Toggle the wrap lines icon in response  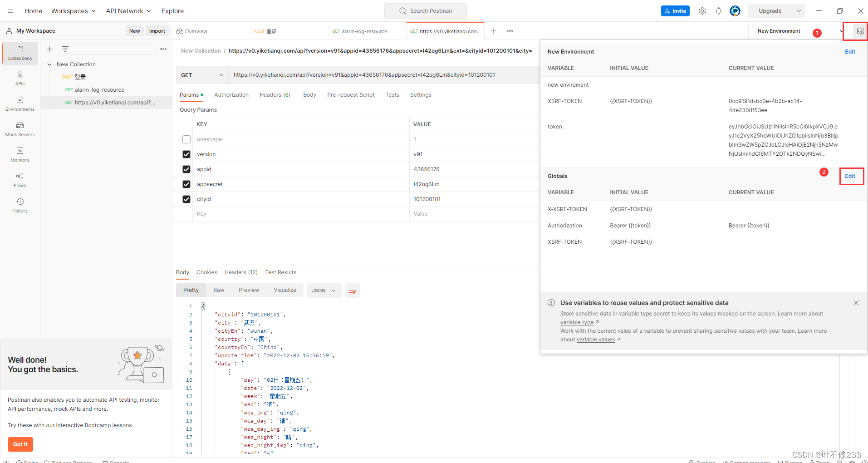(x=353, y=291)
